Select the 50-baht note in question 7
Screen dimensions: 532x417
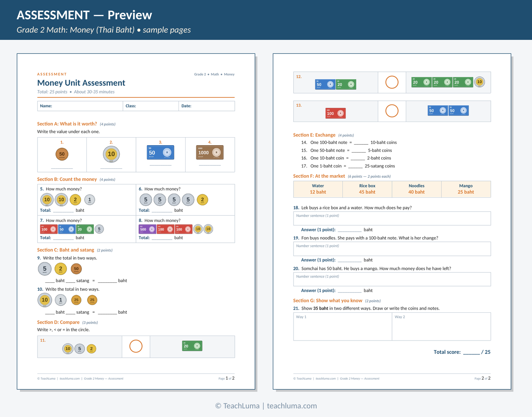(67, 229)
